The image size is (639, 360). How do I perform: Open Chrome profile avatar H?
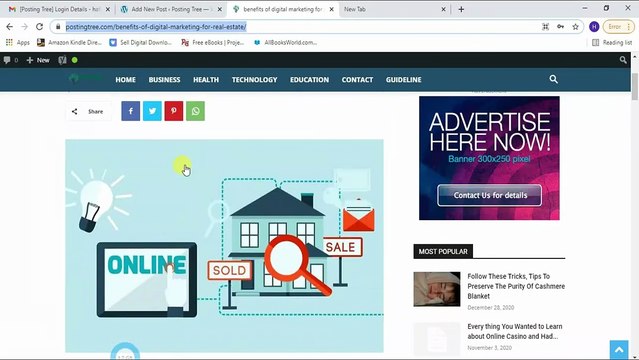tap(594, 27)
